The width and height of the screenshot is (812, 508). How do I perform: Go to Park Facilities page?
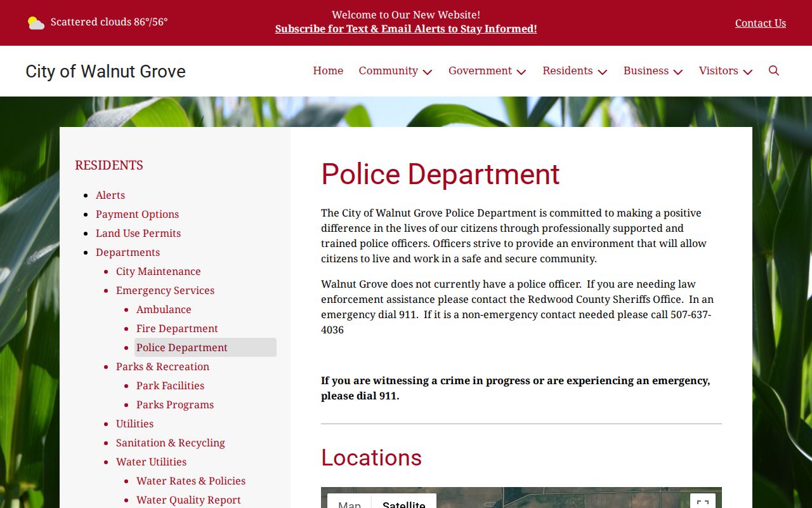tap(170, 385)
